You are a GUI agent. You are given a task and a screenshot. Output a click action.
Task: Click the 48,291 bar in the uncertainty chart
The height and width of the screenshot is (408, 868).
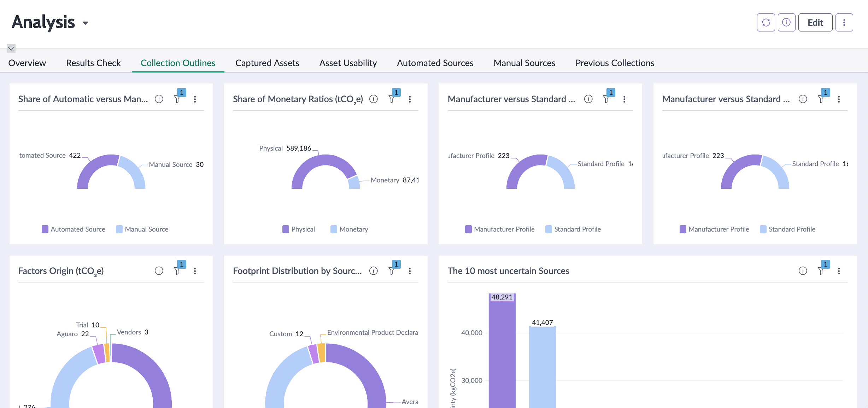(x=502, y=350)
